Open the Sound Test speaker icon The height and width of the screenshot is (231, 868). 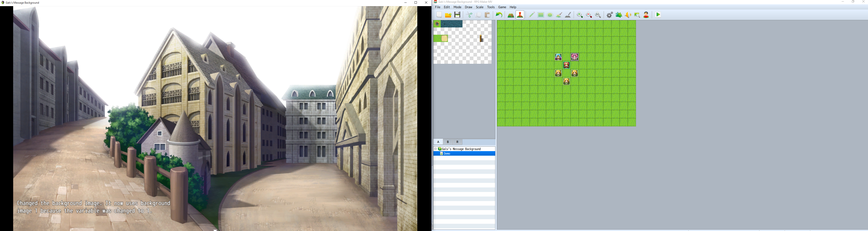coord(628,15)
